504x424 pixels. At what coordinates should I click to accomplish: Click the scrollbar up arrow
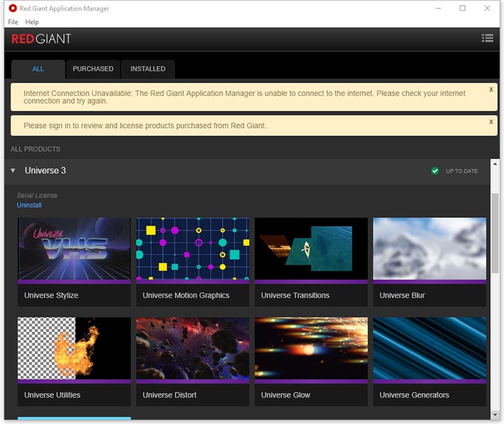(x=495, y=164)
